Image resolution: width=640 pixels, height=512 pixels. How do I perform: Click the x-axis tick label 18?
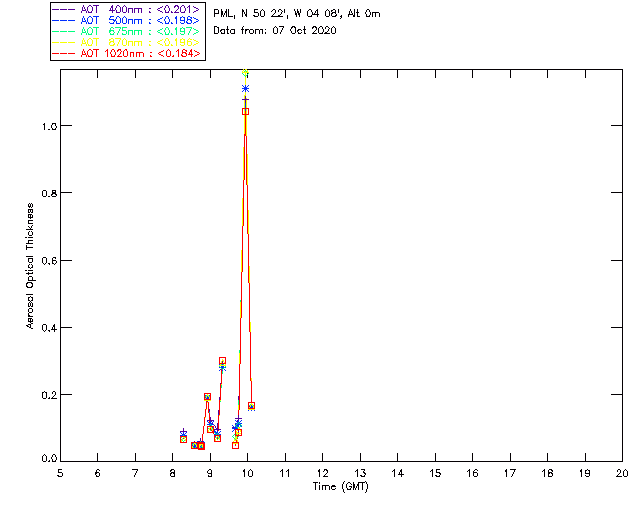click(x=548, y=473)
